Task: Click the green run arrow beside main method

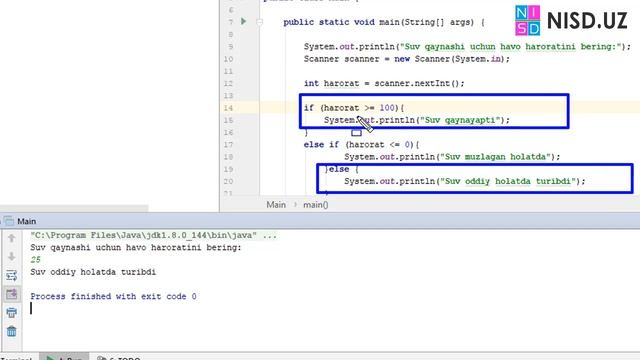Action: (x=244, y=21)
